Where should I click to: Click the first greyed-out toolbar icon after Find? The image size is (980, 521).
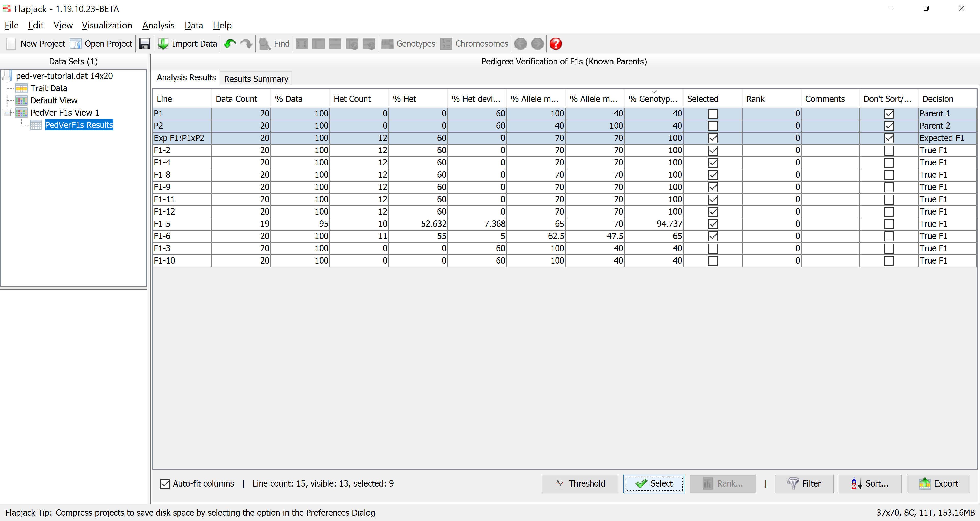[x=302, y=44]
